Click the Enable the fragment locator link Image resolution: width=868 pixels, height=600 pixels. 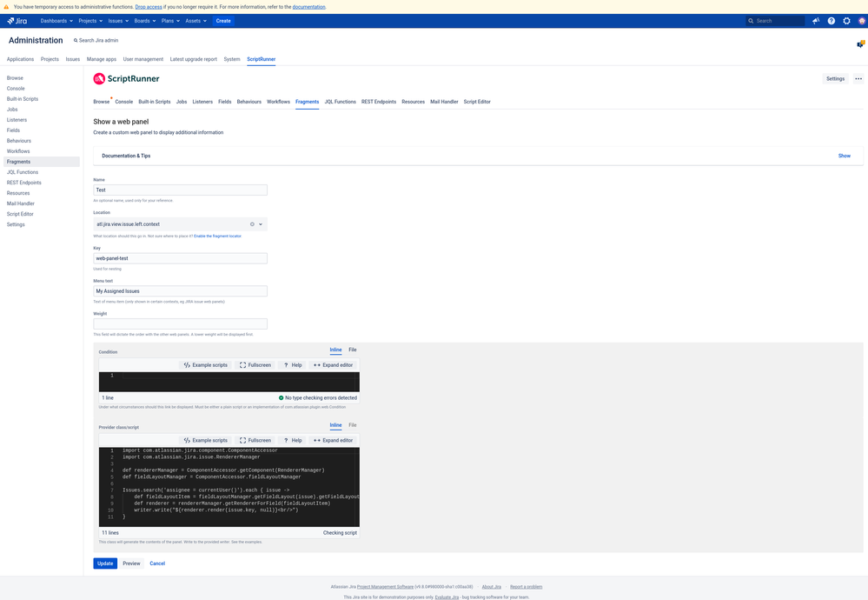tap(216, 236)
